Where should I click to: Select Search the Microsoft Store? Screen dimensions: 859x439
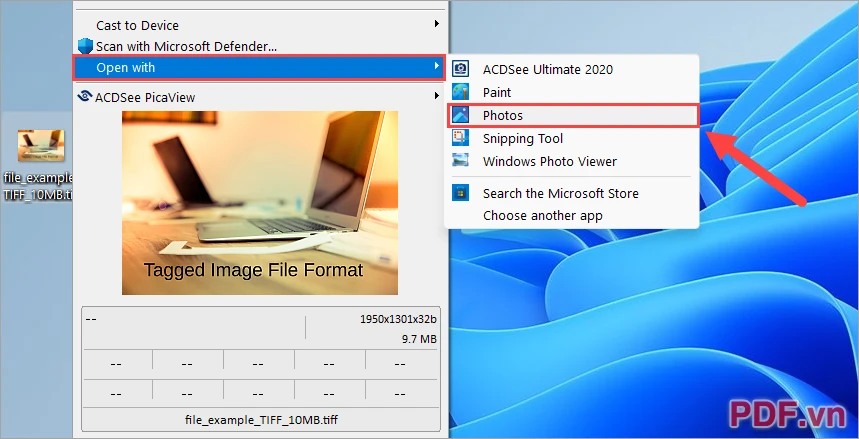point(572,193)
